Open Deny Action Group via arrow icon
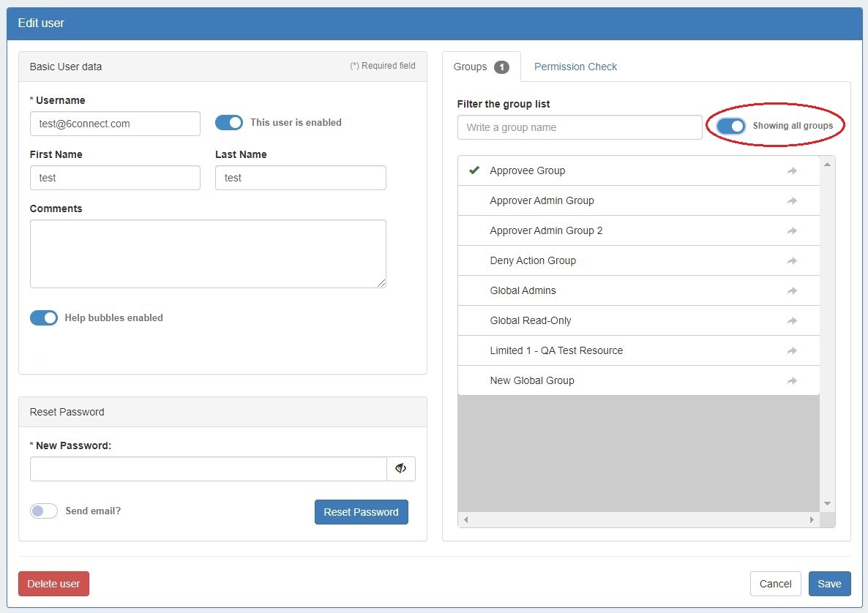The image size is (868, 613). pyautogui.click(x=792, y=260)
